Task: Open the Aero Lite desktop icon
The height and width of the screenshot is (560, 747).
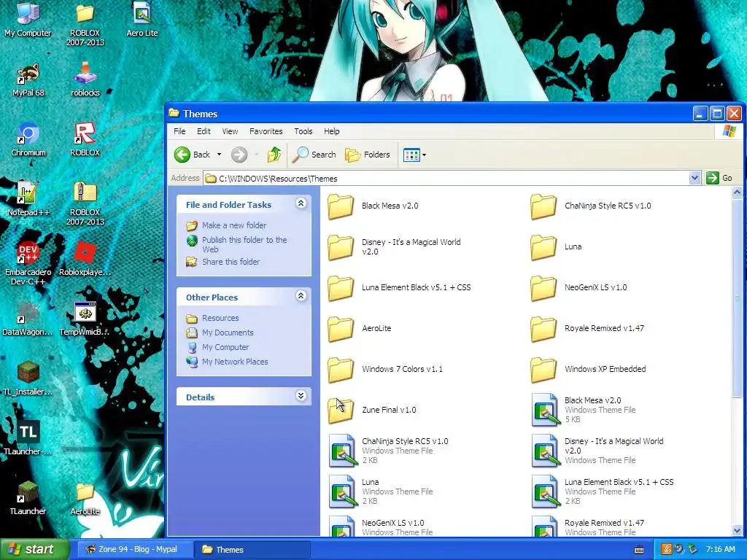Action: [142, 19]
